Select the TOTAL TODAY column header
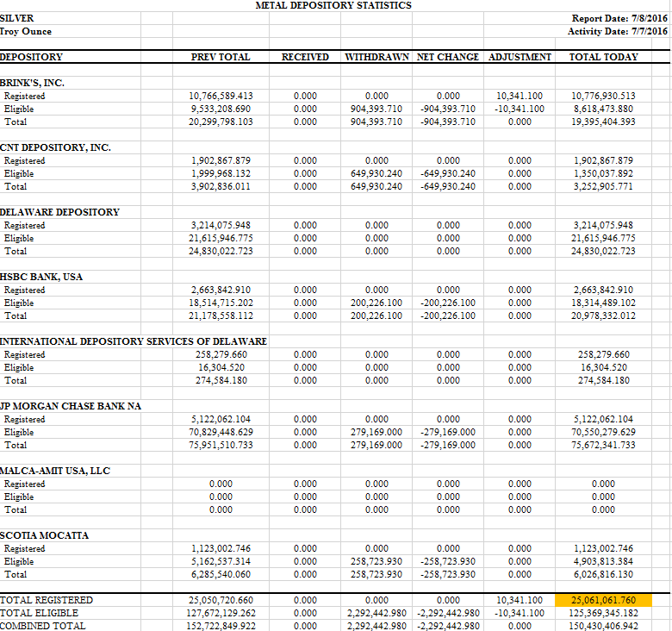The width and height of the screenshot is (672, 631). (x=603, y=57)
